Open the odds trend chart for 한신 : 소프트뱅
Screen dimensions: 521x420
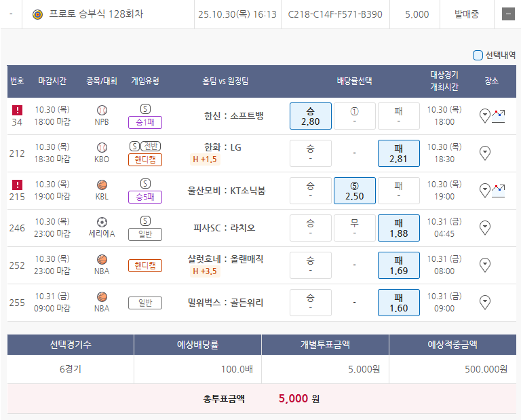click(x=499, y=115)
